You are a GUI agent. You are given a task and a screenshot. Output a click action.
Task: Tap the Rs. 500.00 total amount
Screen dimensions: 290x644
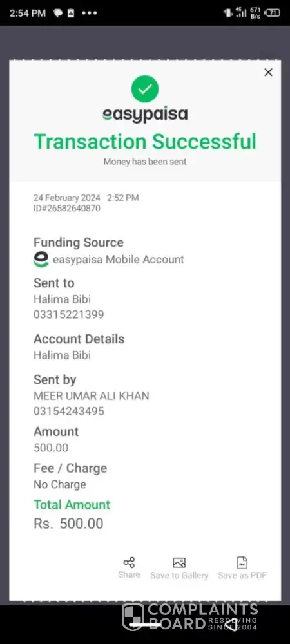[x=68, y=523]
